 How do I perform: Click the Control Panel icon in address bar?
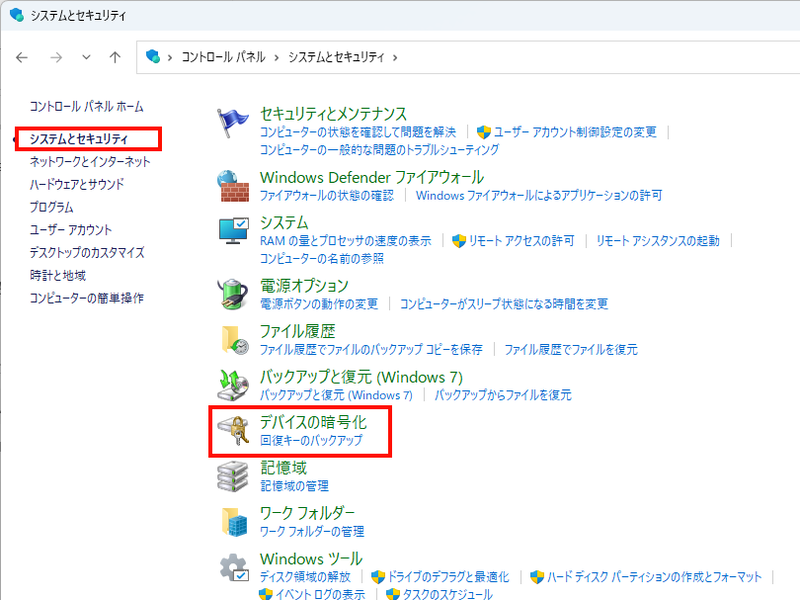click(153, 56)
